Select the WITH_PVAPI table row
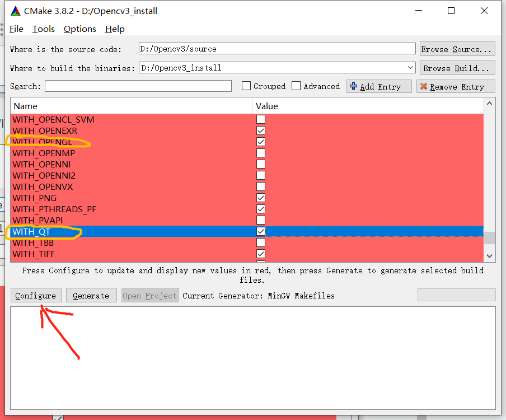The width and height of the screenshot is (506, 420). coord(112,220)
